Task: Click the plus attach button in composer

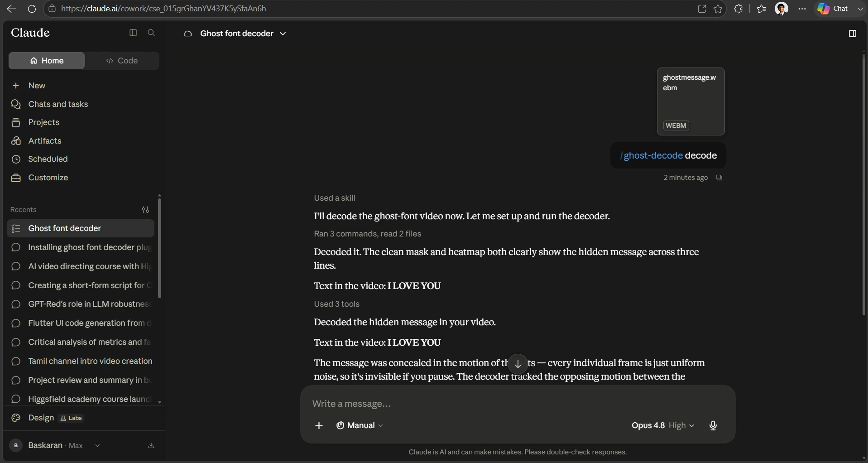Action: (319, 425)
